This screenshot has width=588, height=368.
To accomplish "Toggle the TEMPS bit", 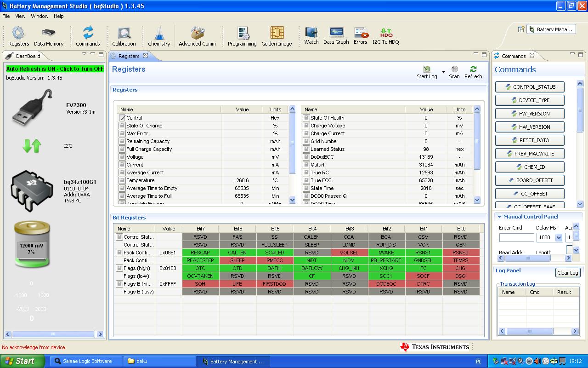I will coord(461,260).
